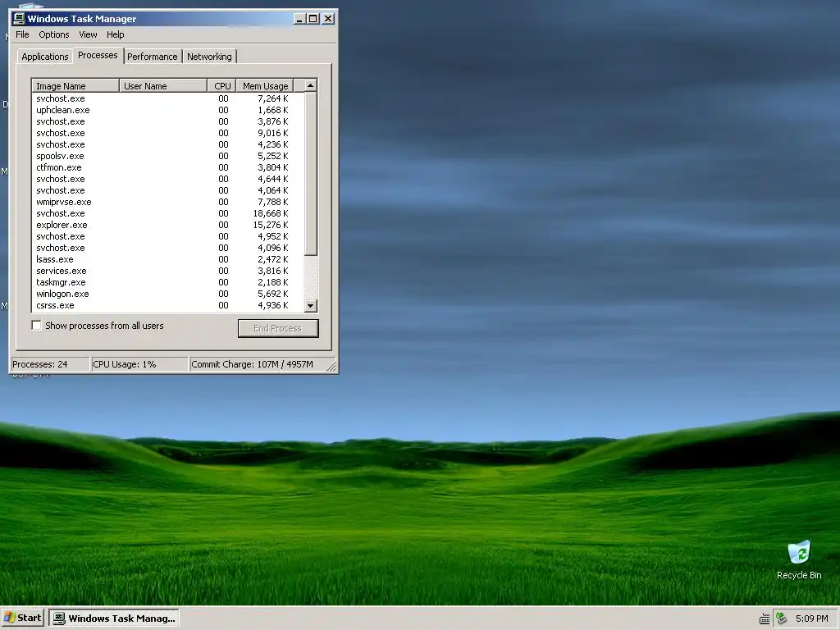Click the keyboard icon in system tray
Viewport: 840px width, 630px height.
click(x=765, y=619)
